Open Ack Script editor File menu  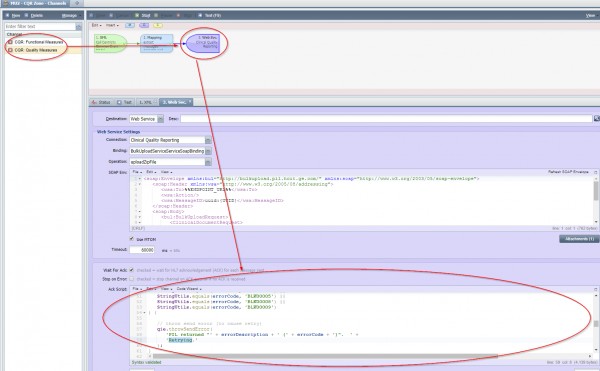[x=137, y=289]
